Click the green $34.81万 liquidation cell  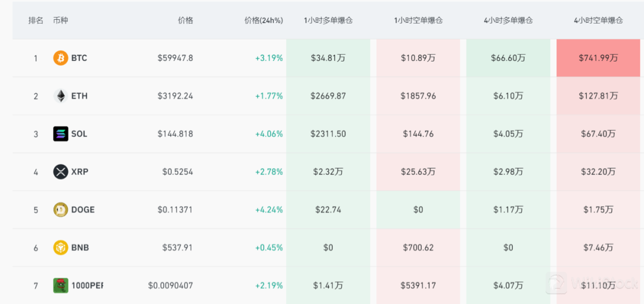pyautogui.click(x=328, y=58)
